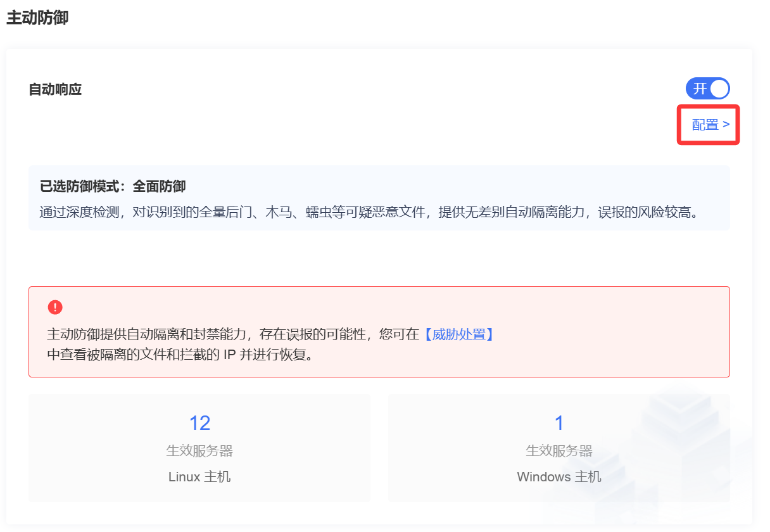
Task: Click the Linux 主机 count 12
Action: [x=199, y=422]
